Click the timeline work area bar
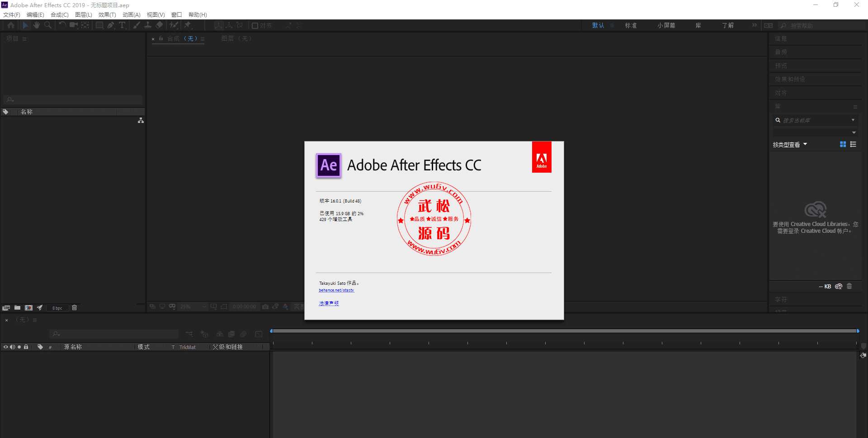This screenshot has height=438, width=868. point(565,331)
